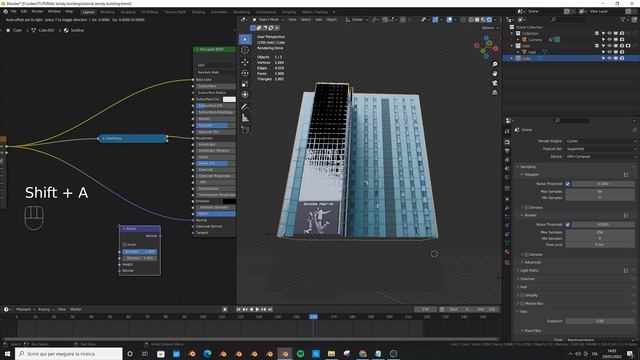Open the viewport Add menu
The width and height of the screenshot is (640, 360).
pyautogui.click(x=318, y=20)
